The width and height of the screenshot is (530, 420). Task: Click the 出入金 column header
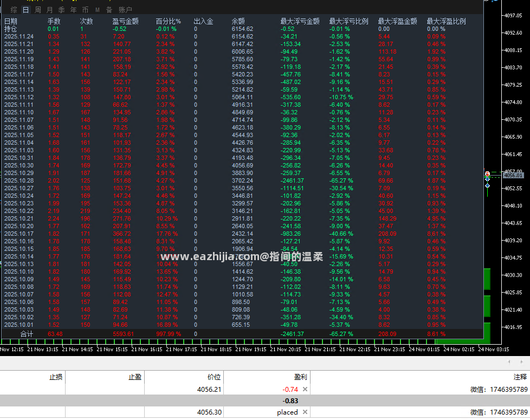coord(203,21)
